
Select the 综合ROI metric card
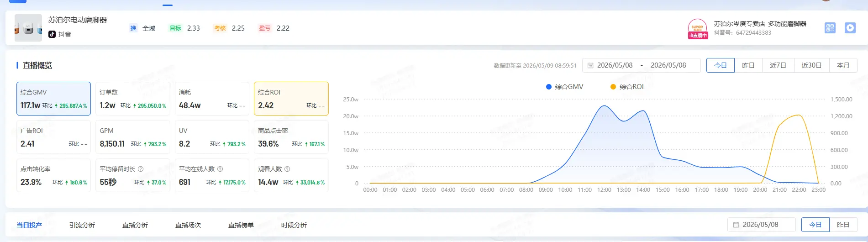[x=291, y=99]
